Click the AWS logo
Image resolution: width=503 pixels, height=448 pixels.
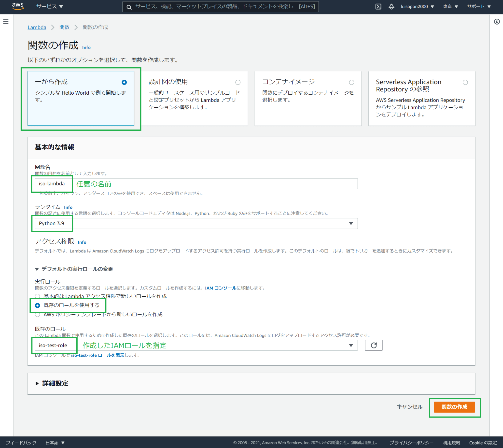tap(18, 6)
